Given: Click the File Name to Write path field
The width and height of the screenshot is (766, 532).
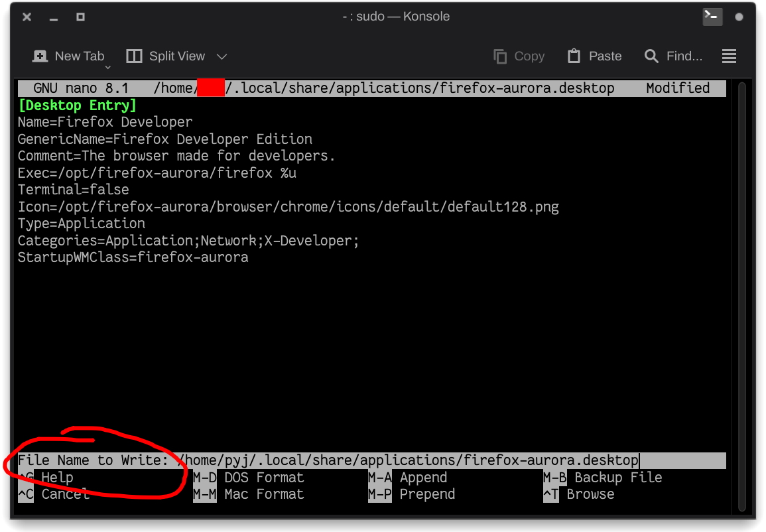Looking at the screenshot, I should pyautogui.click(x=407, y=460).
